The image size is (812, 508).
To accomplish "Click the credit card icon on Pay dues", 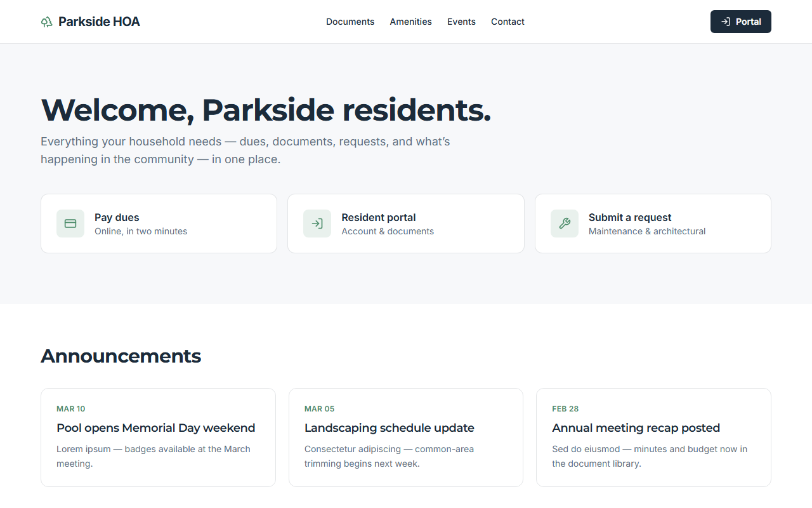I will (70, 224).
